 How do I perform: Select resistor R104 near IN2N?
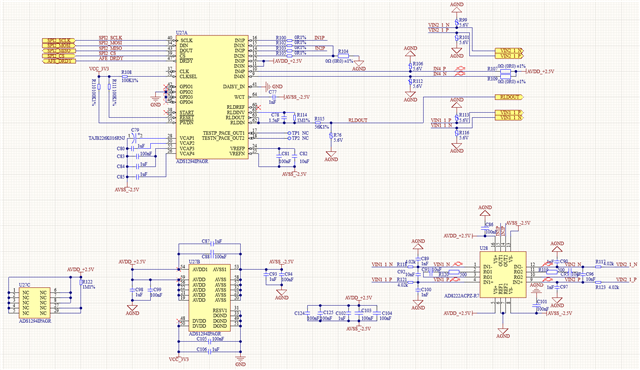[x=343, y=56]
